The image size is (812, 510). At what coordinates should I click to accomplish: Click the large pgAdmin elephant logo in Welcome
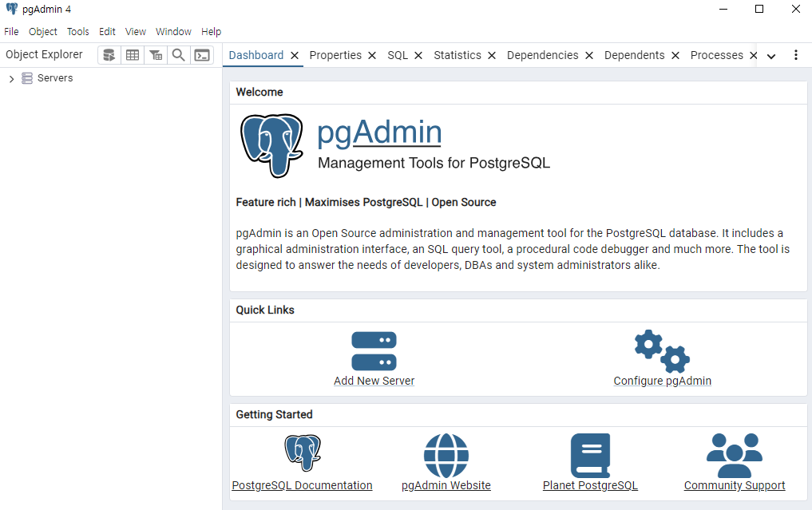(272, 145)
